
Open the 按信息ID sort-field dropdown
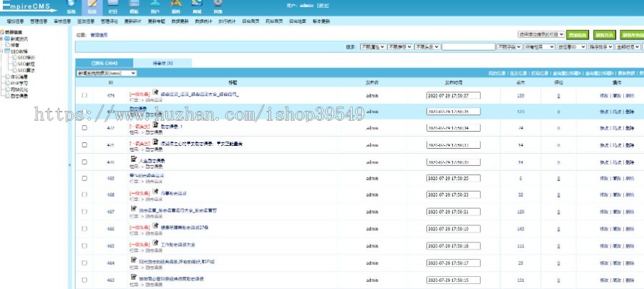click(572, 46)
